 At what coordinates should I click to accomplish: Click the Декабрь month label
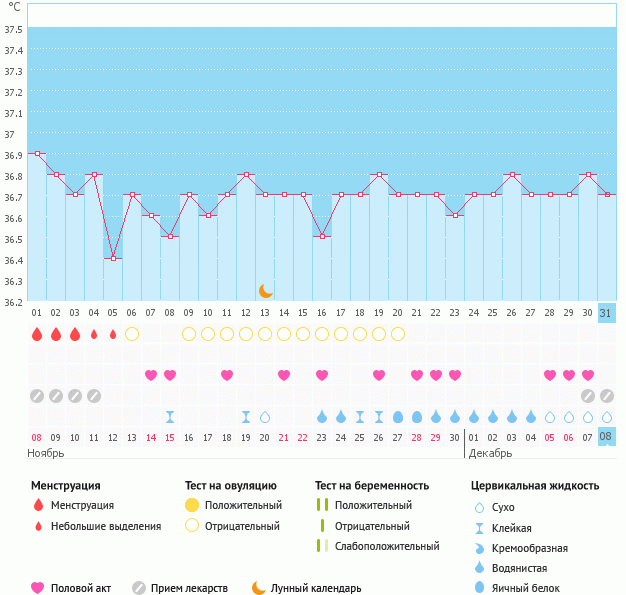490,454
